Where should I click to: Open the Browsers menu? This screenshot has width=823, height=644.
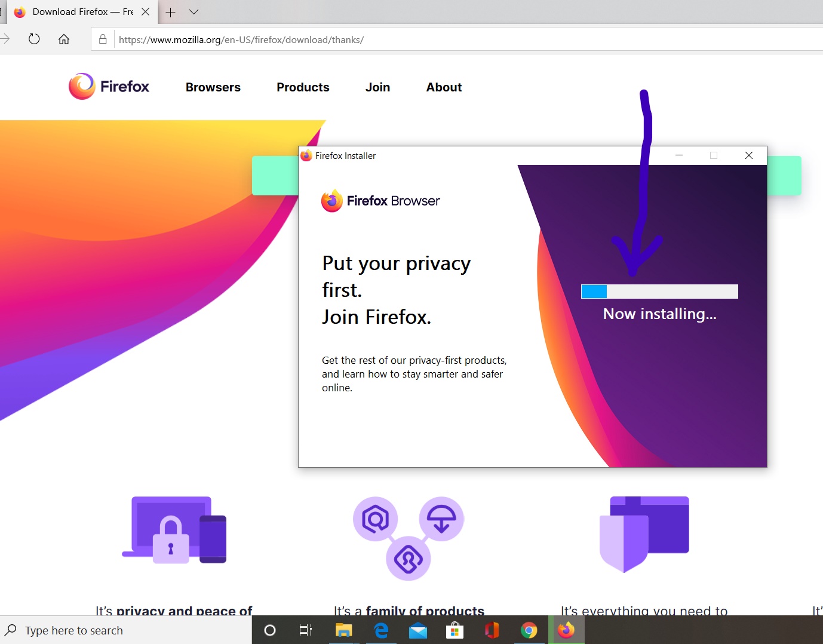(213, 87)
